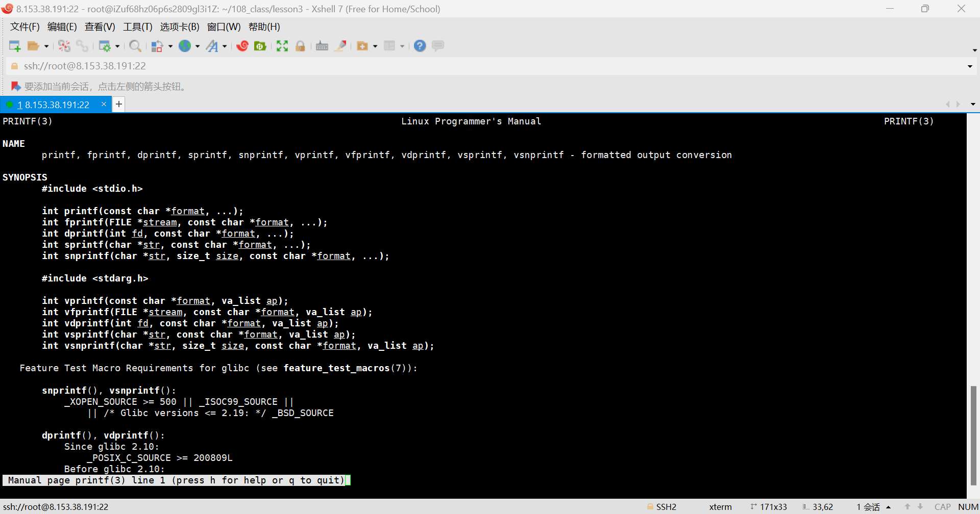The width and height of the screenshot is (980, 514).
Task: Click the color scheme icon
Action: point(157,46)
